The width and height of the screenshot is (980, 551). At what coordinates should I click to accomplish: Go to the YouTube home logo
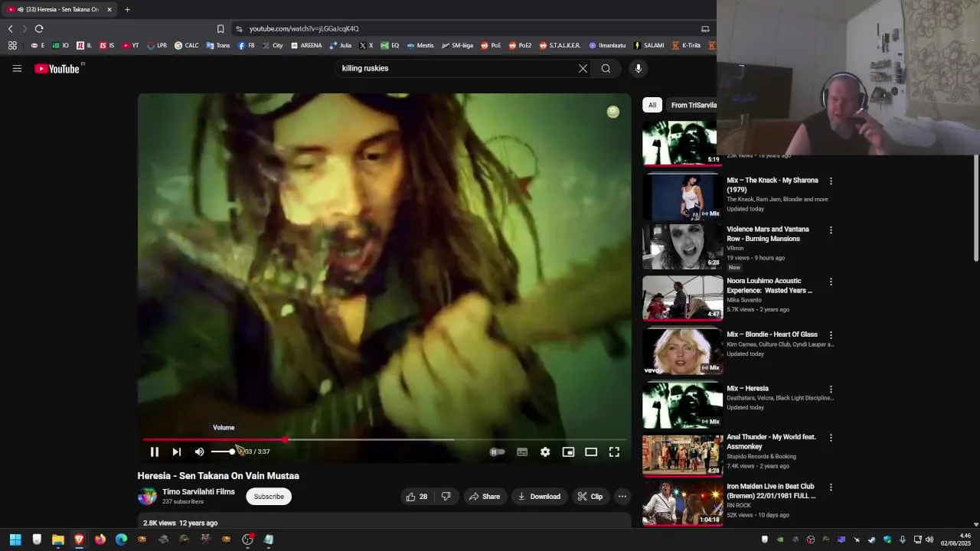click(57, 69)
